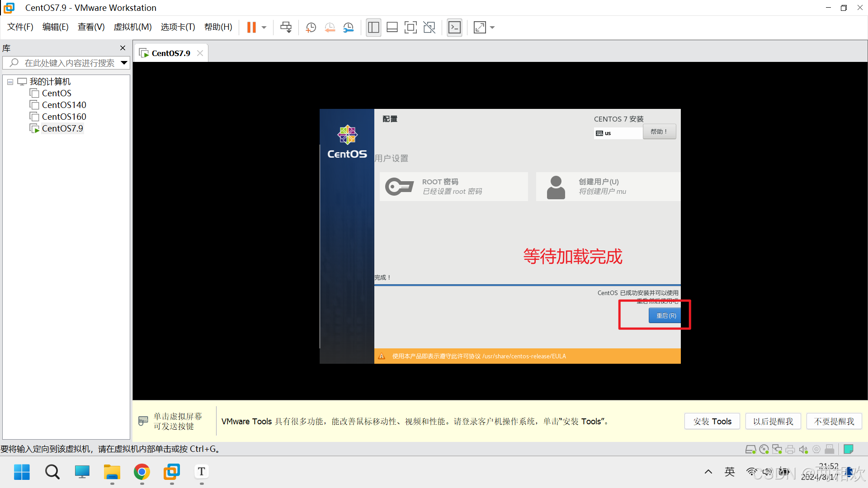The image size is (868, 488).
Task: Toggle the thumbnail bar view
Action: [392, 28]
